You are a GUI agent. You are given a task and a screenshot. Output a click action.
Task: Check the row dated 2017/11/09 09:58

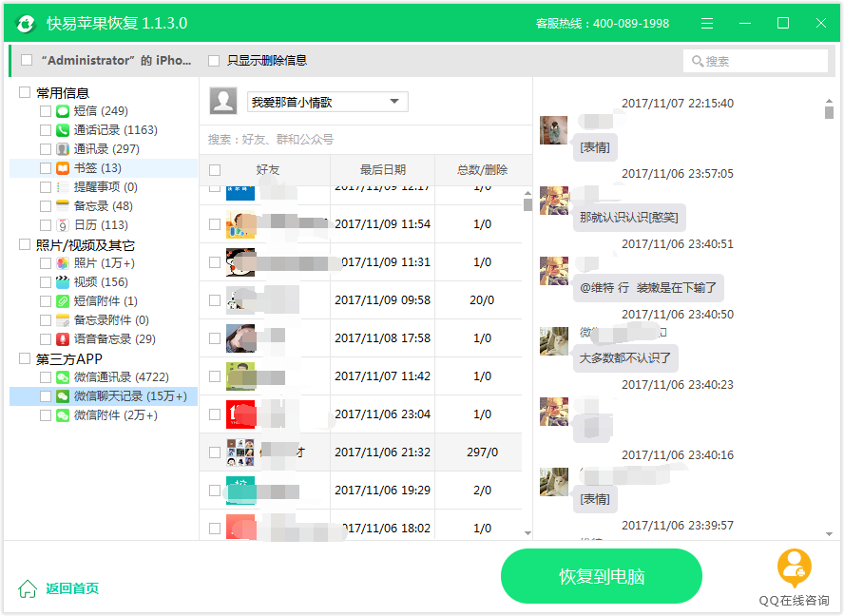coord(215,300)
